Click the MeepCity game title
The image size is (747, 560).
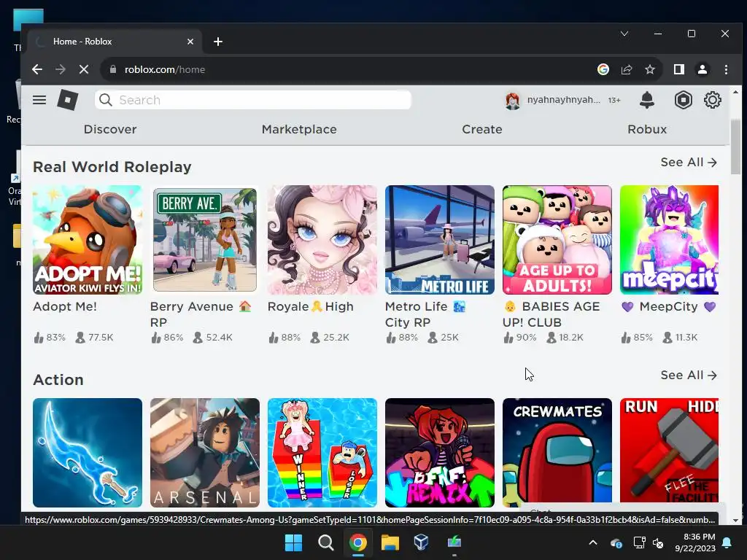click(669, 307)
